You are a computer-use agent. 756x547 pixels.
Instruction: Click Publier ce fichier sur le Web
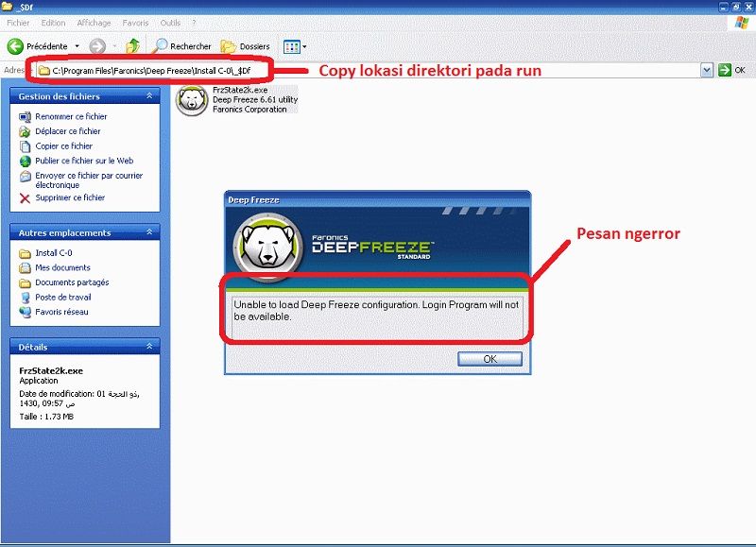coord(84,161)
